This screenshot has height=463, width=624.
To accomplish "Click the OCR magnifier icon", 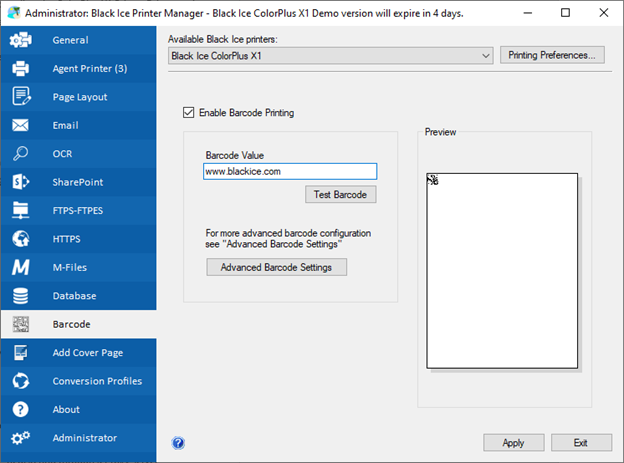I will pos(20,153).
